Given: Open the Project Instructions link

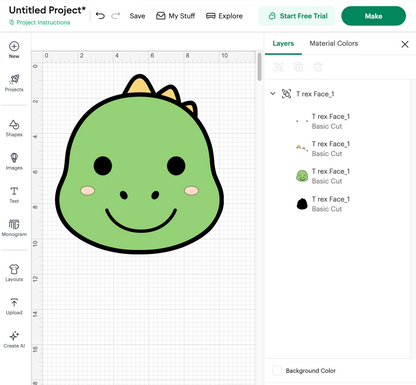Looking at the screenshot, I should (x=40, y=22).
